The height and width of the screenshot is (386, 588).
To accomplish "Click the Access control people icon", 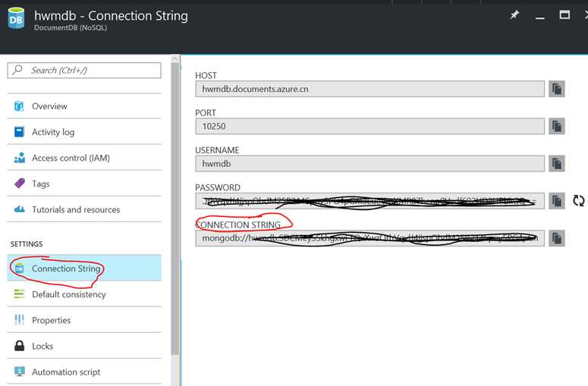I will pos(19,158).
